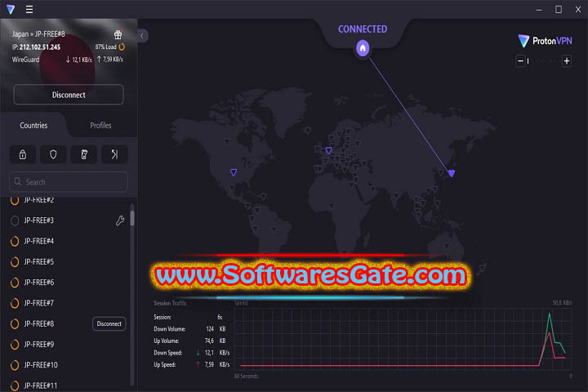This screenshot has width=588, height=392.
Task: Focus the server Search field
Action: coord(69,182)
